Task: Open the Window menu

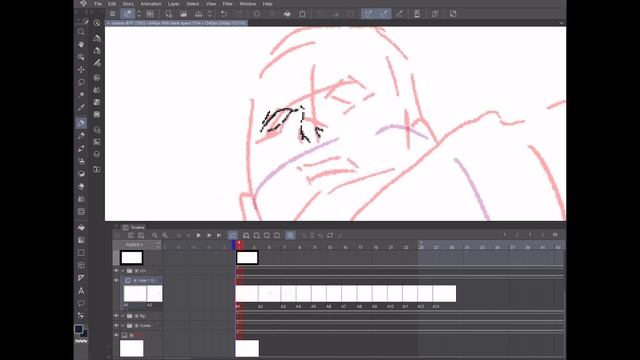Action: click(x=248, y=4)
